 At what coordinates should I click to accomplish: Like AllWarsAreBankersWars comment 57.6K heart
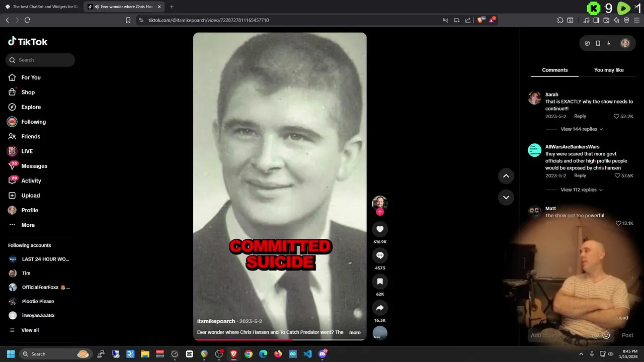click(617, 175)
